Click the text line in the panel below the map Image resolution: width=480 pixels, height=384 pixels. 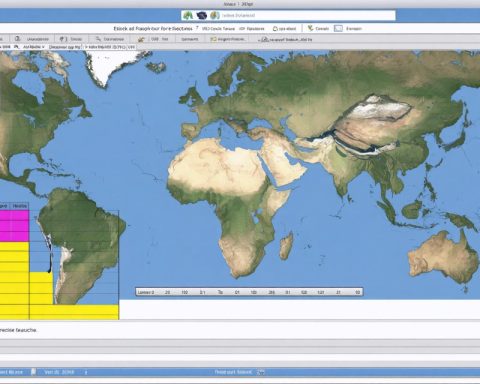coord(18,330)
